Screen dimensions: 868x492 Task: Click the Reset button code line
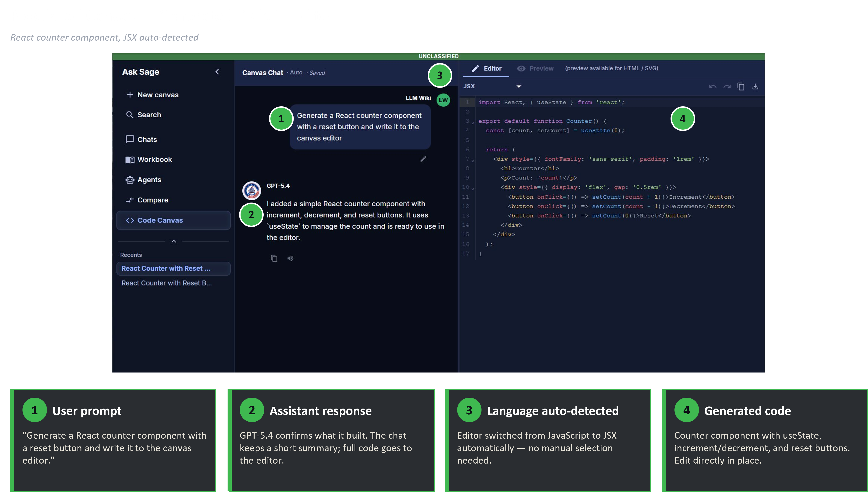(x=599, y=216)
